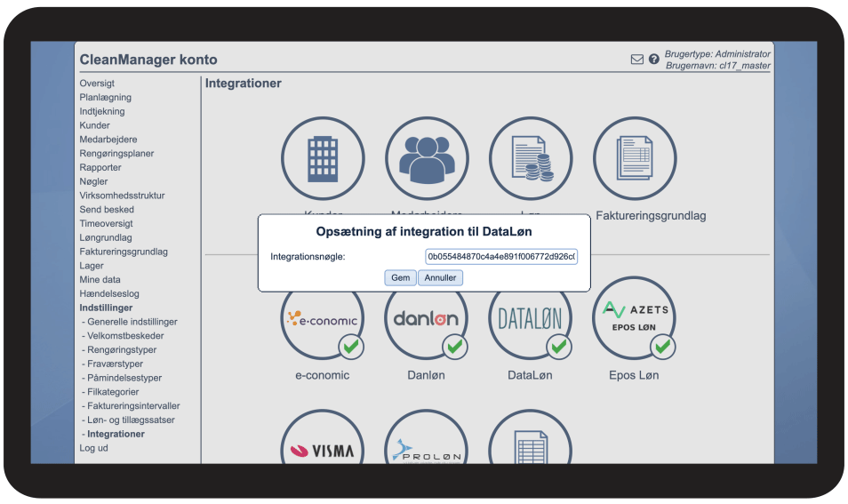Go to Oversigt in sidebar
The image size is (848, 504).
pyautogui.click(x=97, y=84)
